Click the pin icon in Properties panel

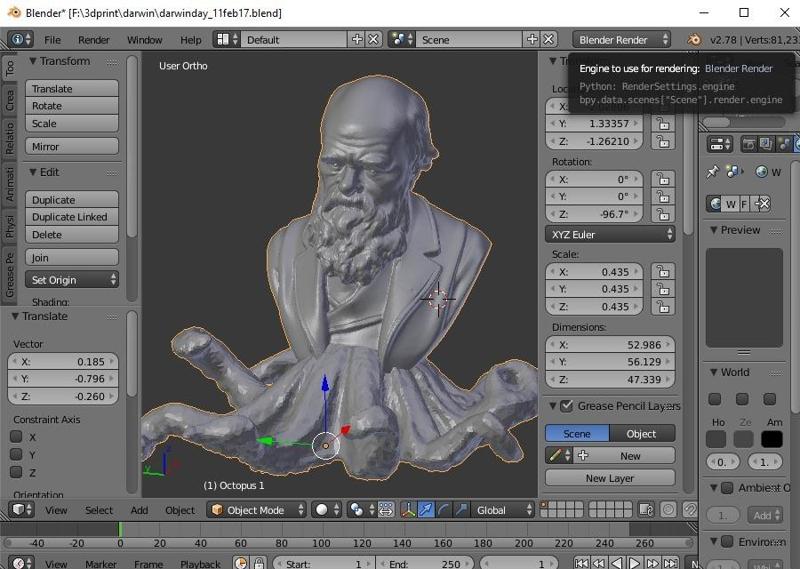pyautogui.click(x=712, y=172)
